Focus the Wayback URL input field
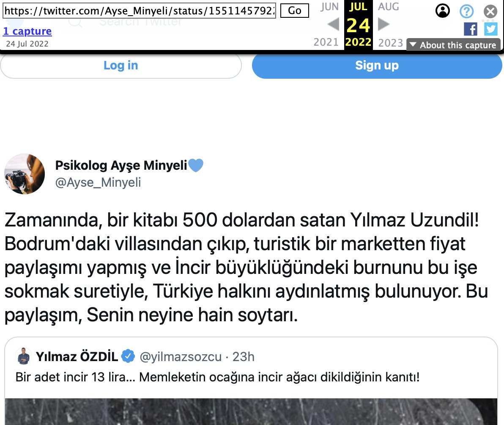504x425 pixels. [x=139, y=11]
